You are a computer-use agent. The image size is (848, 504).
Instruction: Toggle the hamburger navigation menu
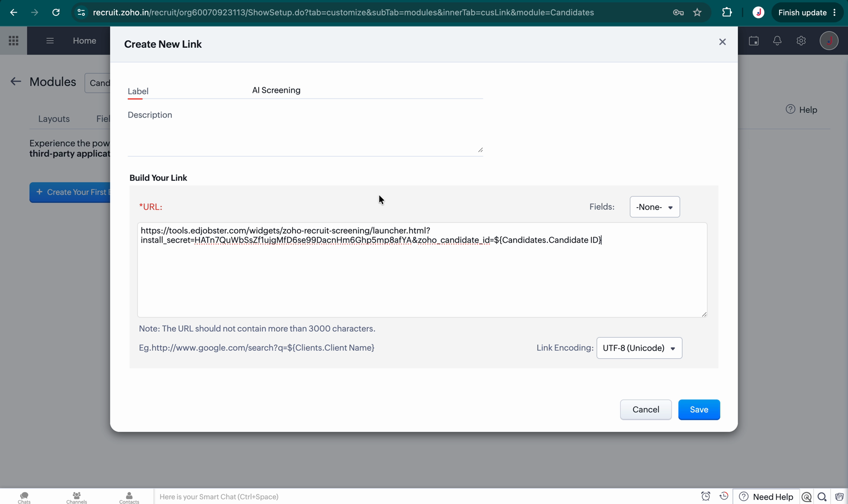(50, 41)
